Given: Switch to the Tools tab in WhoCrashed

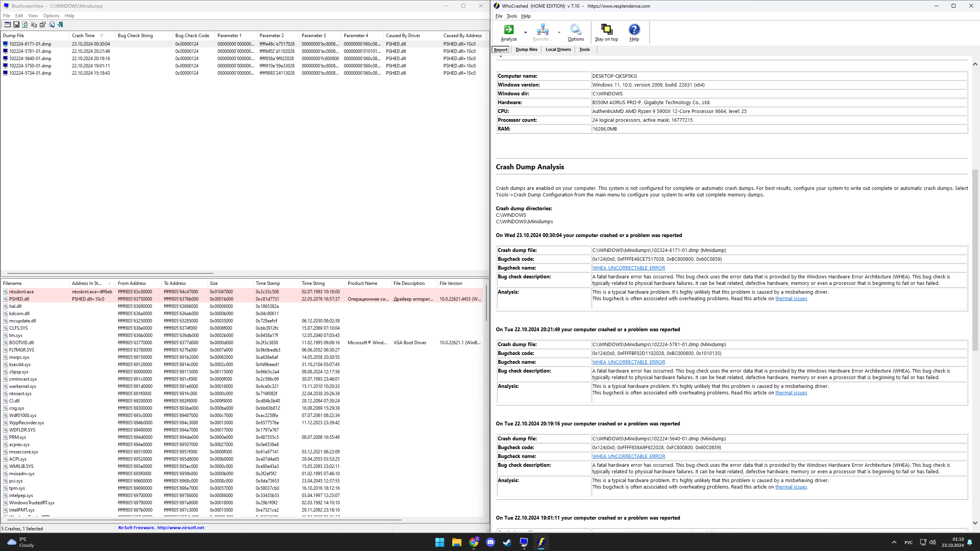Looking at the screenshot, I should coord(584,49).
